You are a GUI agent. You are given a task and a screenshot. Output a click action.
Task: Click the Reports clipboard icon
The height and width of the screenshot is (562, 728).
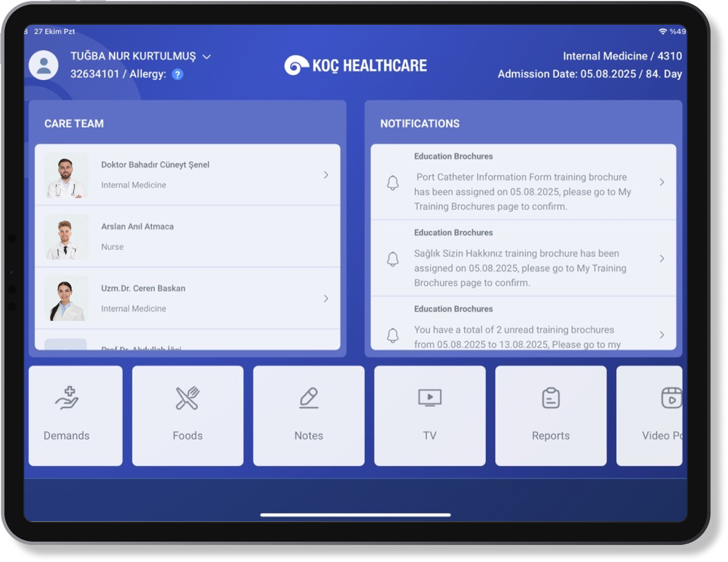(x=551, y=397)
